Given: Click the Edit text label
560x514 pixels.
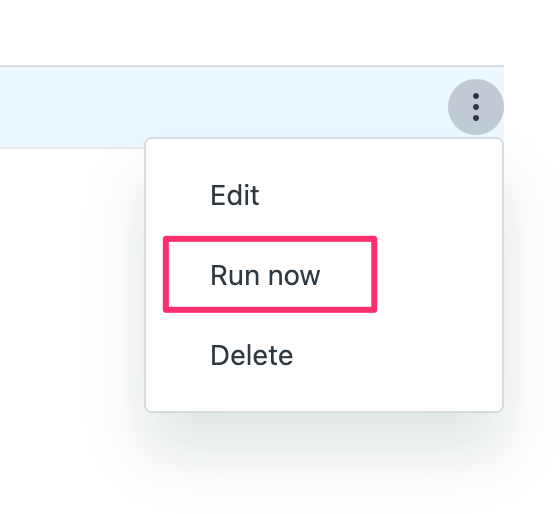Looking at the screenshot, I should pyautogui.click(x=235, y=195).
